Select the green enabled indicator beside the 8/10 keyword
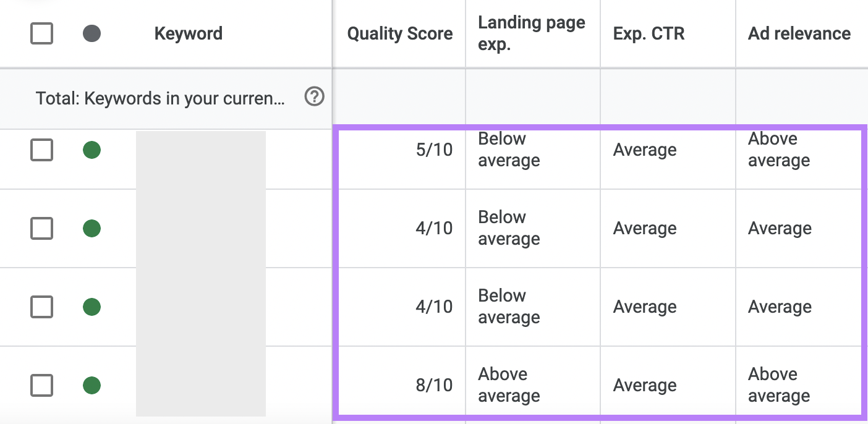Image resolution: width=868 pixels, height=424 pixels. pos(91,385)
